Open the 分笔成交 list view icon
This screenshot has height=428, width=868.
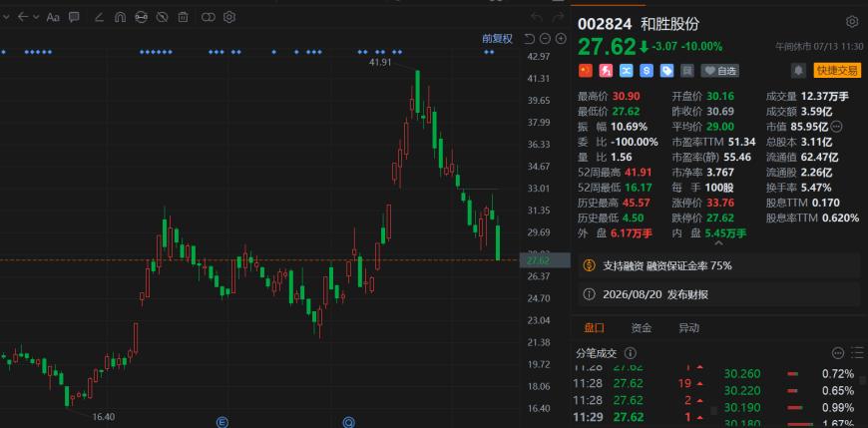857,353
